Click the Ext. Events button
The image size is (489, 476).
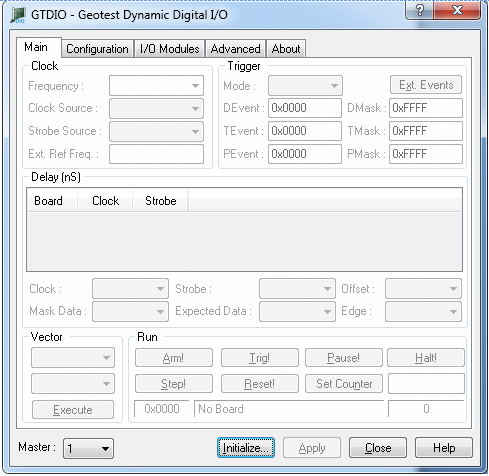coord(426,85)
